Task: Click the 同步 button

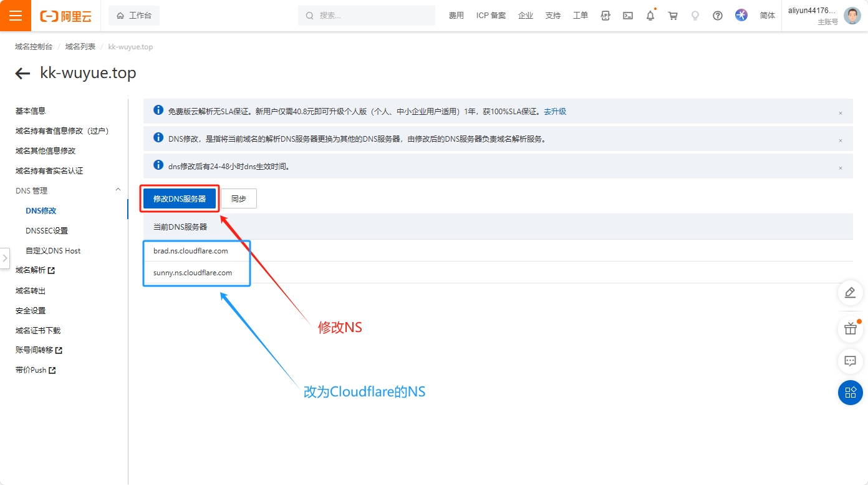Action: coord(239,198)
